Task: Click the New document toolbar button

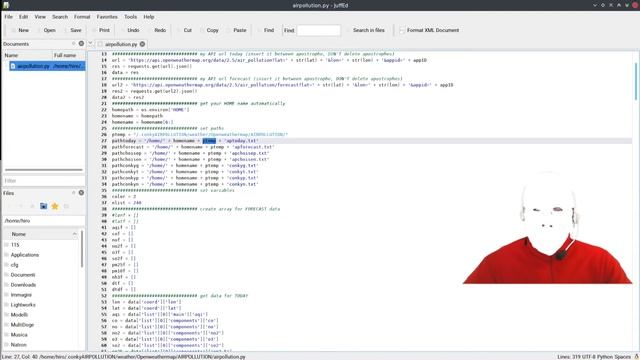Action: [x=20, y=30]
